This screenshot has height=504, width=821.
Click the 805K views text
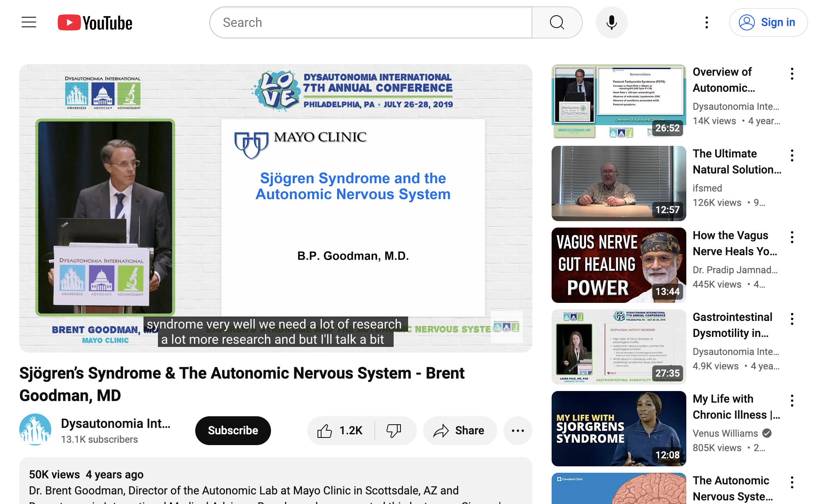pyautogui.click(x=717, y=448)
